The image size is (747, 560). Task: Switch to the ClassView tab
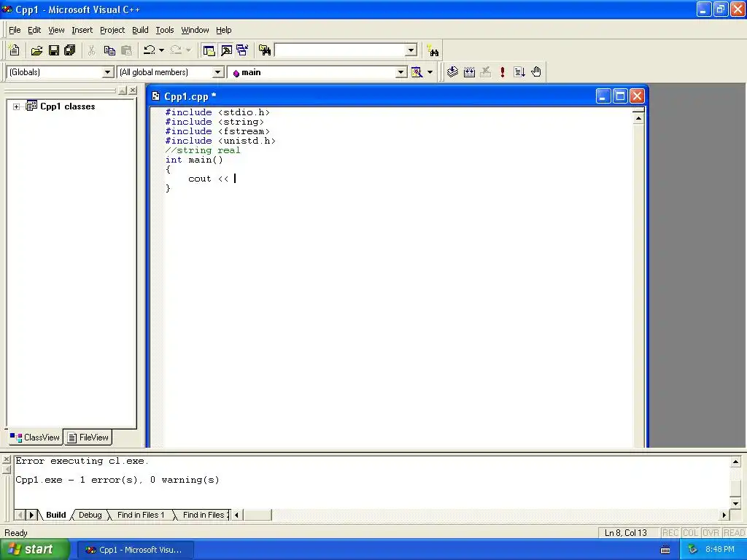(35, 437)
